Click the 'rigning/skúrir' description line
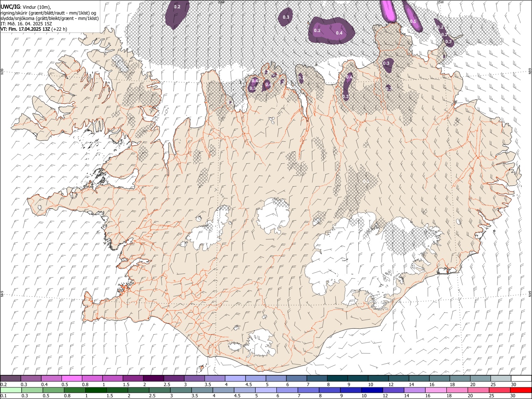The height and width of the screenshot is (399, 532). (48, 13)
